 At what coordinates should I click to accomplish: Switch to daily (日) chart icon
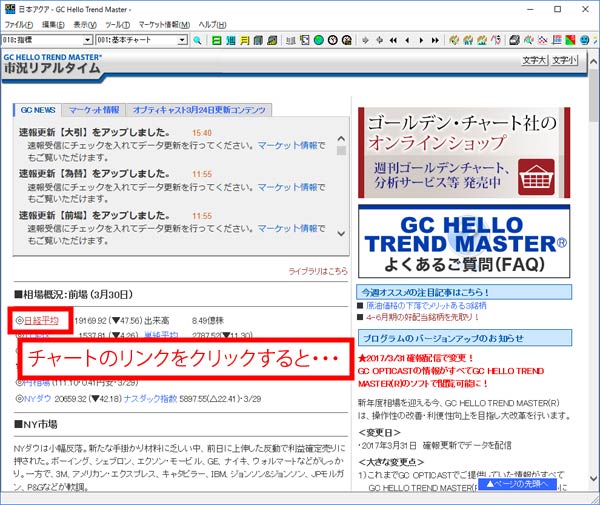[x=217, y=40]
